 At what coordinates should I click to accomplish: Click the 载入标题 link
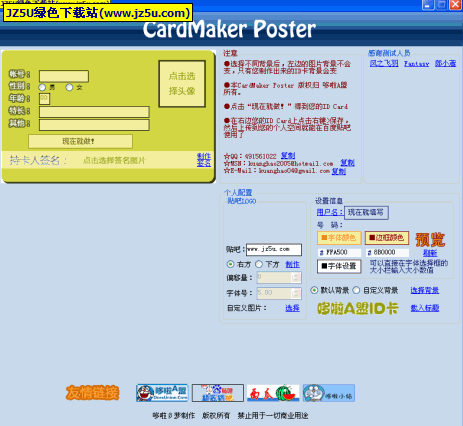click(425, 308)
